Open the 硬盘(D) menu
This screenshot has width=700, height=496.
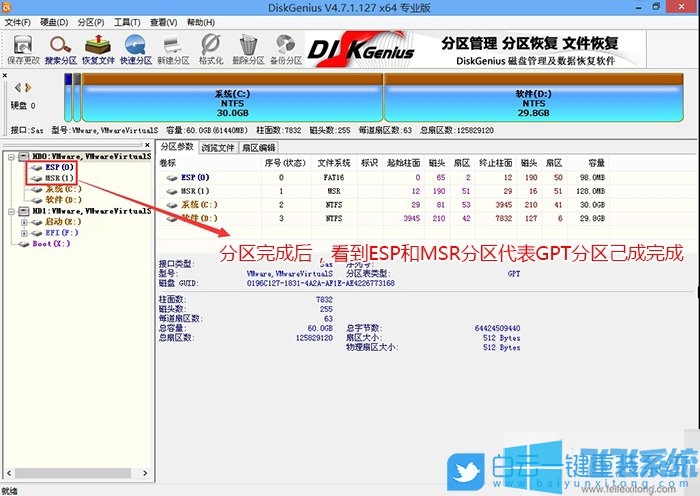(x=54, y=22)
